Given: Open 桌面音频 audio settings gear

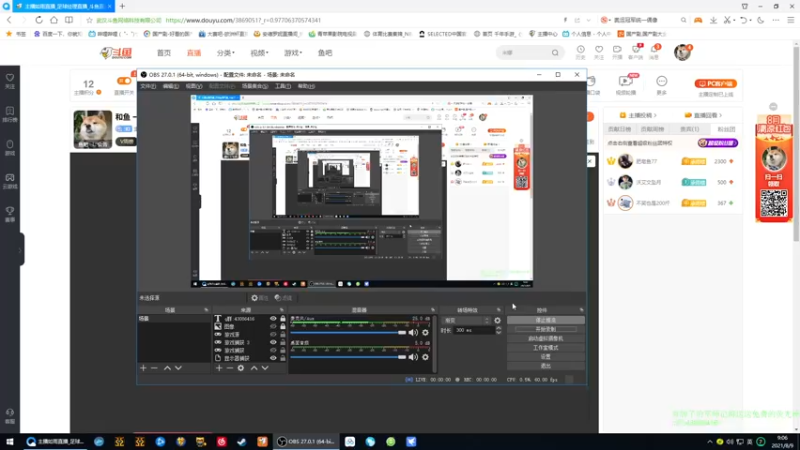Looking at the screenshot, I should click(x=425, y=357).
